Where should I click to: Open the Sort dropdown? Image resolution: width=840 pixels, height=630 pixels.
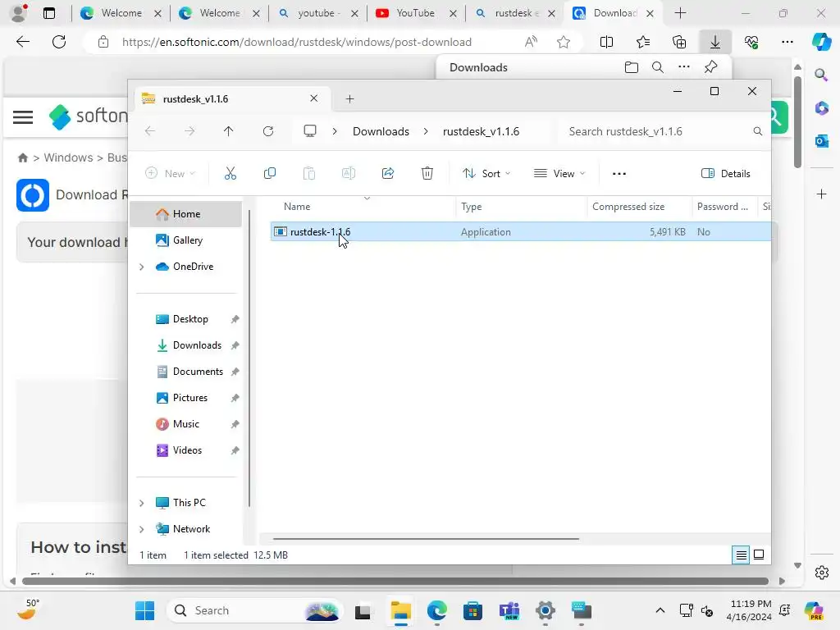coord(486,174)
